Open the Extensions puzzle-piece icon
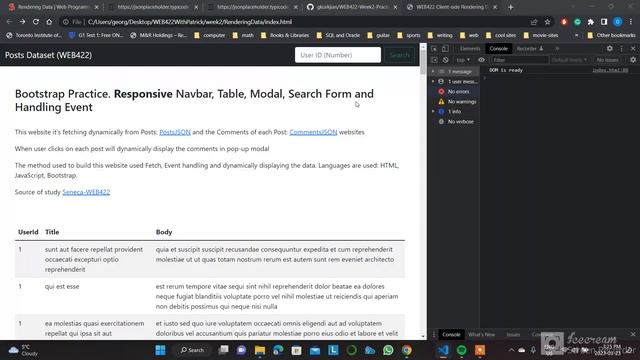Viewport: 640px width, 360px height. tap(591, 22)
